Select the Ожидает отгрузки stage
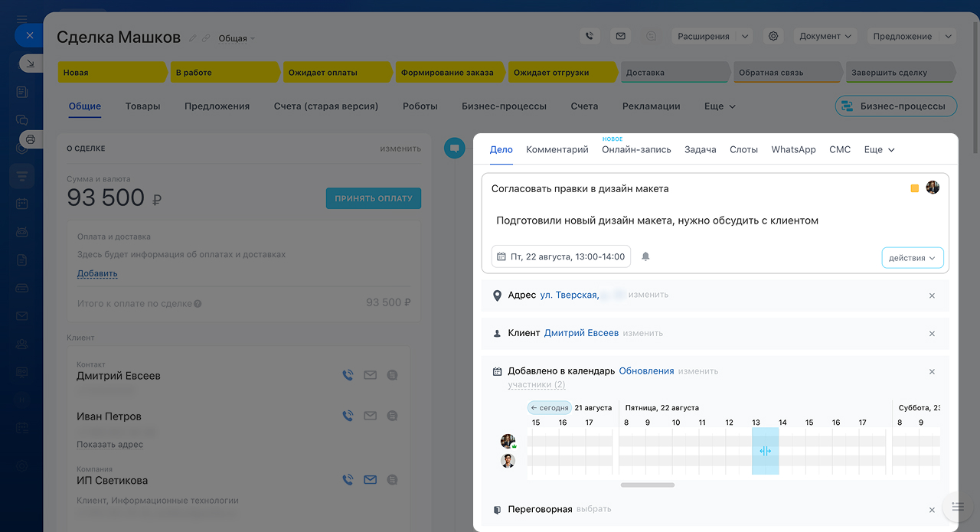The height and width of the screenshot is (532, 980). pyautogui.click(x=563, y=73)
